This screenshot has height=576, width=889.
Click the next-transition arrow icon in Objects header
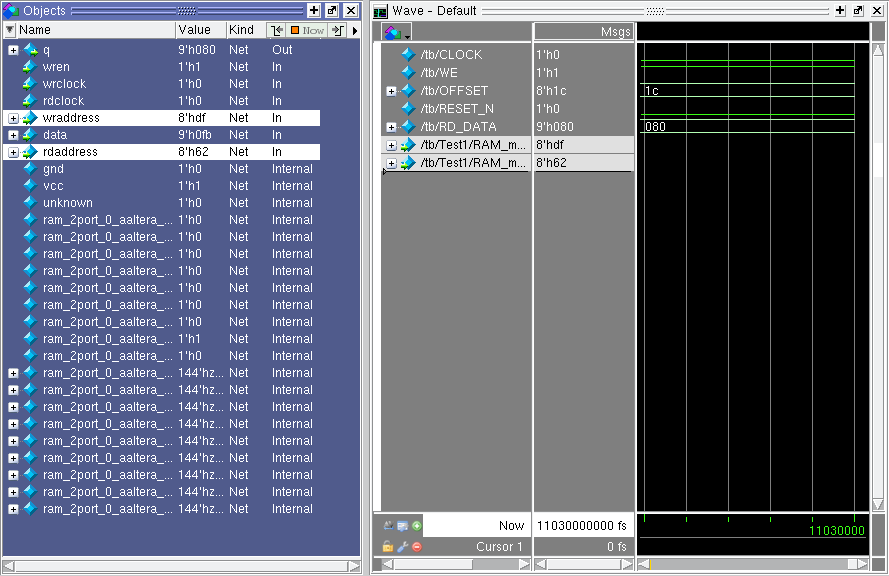point(338,30)
